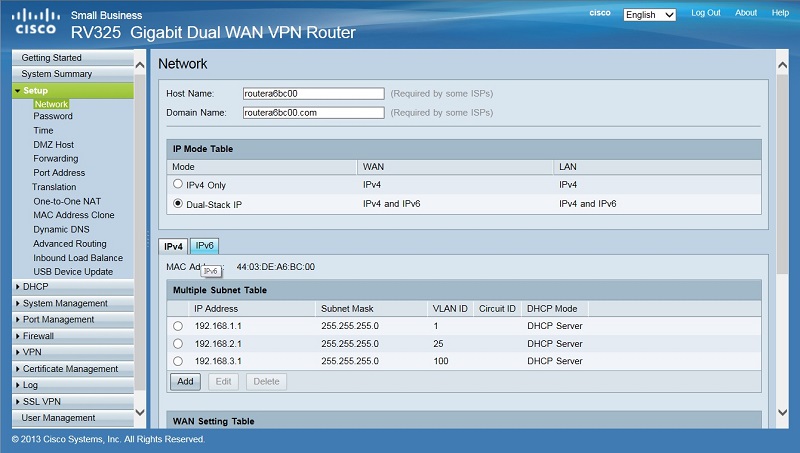This screenshot has width=800, height=453.
Task: Switch to the IPv4 tab
Action: (x=173, y=246)
